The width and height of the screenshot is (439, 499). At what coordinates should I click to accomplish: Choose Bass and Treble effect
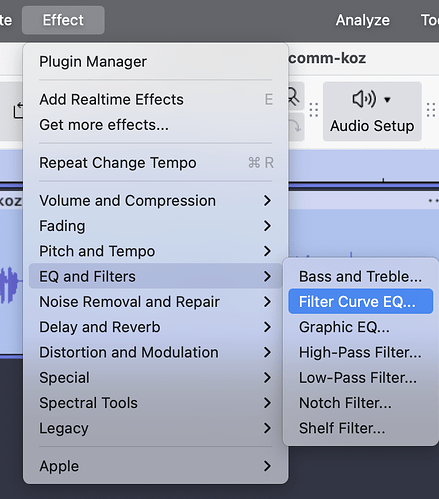click(361, 276)
